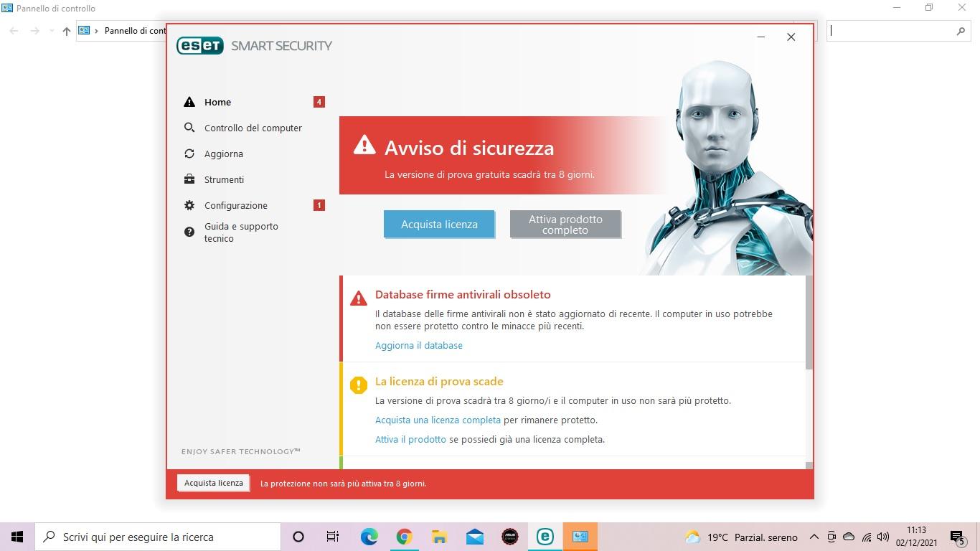Viewport: 980px width, 551px height.
Task: Click the La licenza di prova scade heading
Action: 439,381
